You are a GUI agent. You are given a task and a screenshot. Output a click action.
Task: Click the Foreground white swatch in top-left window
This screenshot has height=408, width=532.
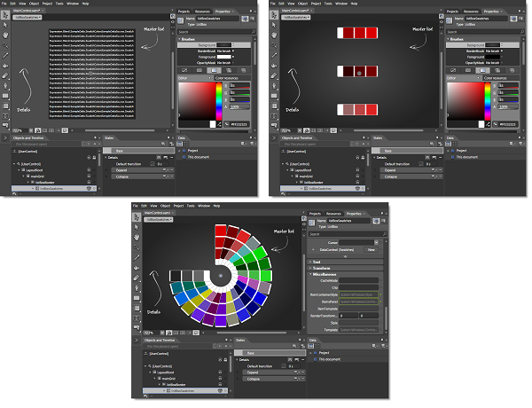point(224,57)
